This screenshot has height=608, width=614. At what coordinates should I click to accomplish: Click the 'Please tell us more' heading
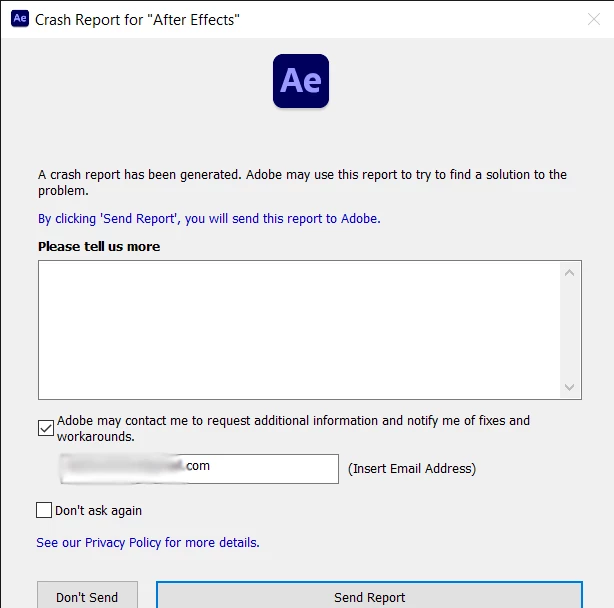pos(99,247)
